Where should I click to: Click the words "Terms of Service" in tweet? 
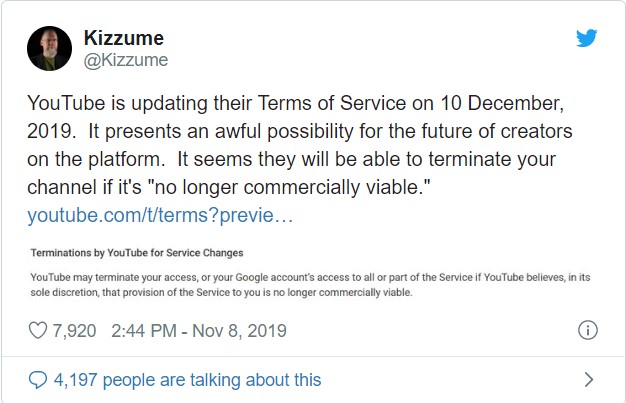click(332, 103)
